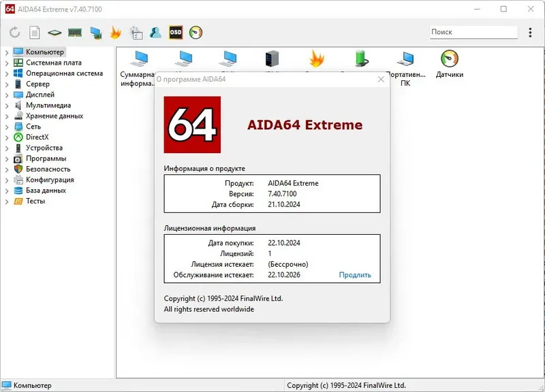Expand the Операционная система tree node
Screen dimensions: 545x392
click(7, 73)
